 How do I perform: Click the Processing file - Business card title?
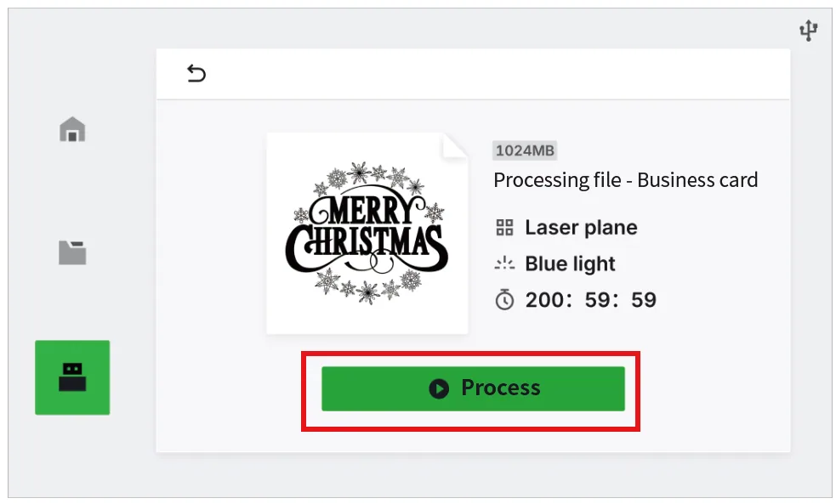click(x=625, y=180)
